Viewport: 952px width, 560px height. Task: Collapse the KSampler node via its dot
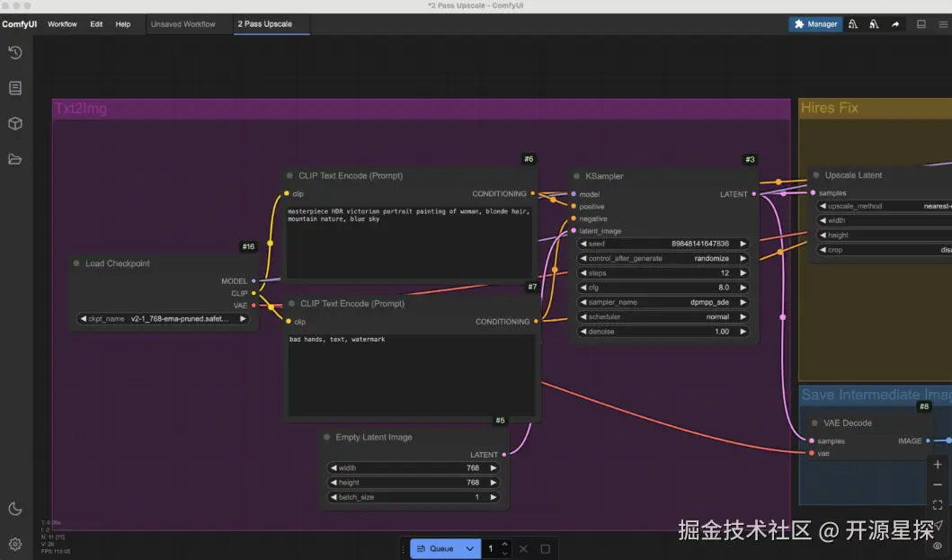point(576,176)
